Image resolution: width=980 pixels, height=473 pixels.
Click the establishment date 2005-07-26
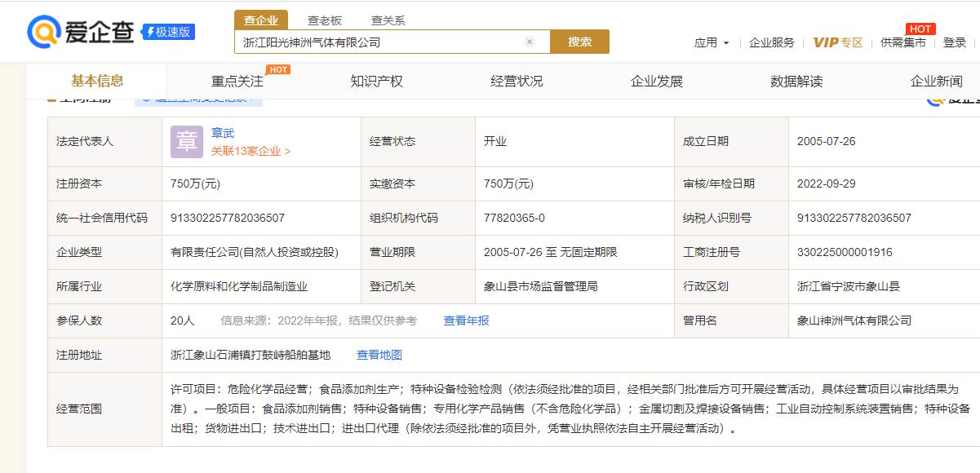827,141
